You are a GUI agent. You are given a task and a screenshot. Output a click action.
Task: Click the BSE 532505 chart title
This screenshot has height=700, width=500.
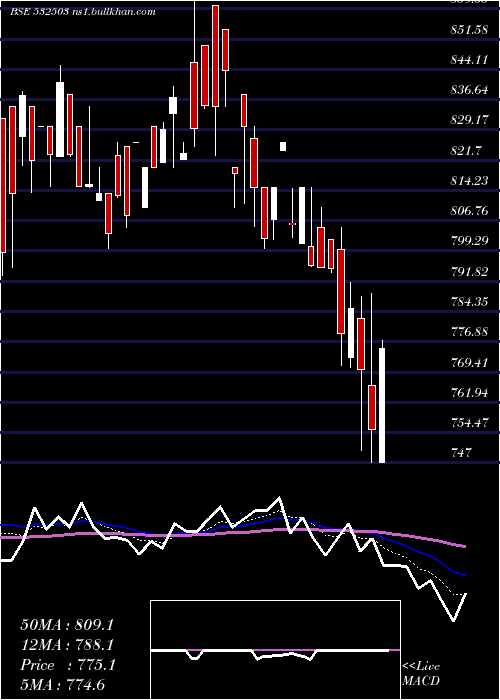coord(83,12)
